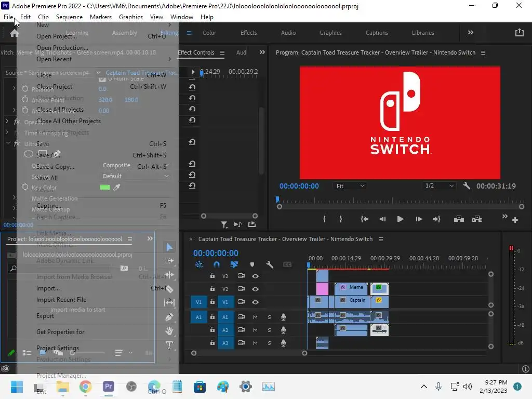This screenshot has width=532, height=399.
Task: Play the sequence in Program Monitor
Action: (400, 219)
